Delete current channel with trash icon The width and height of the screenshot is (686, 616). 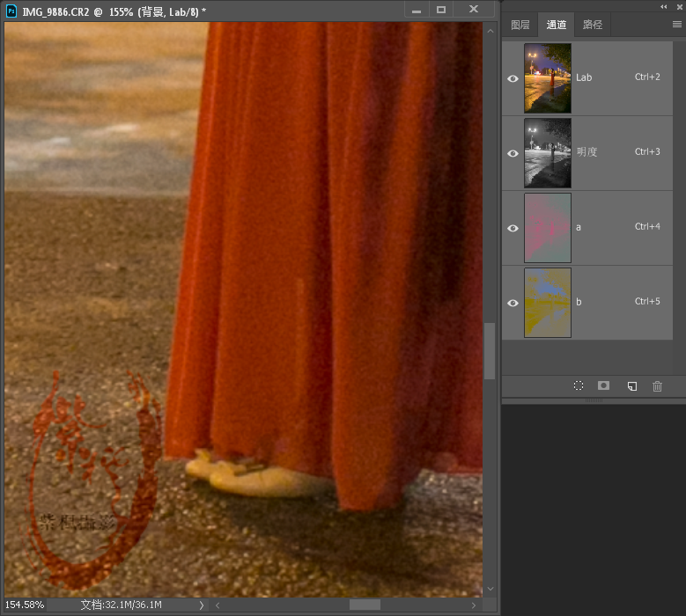657,386
